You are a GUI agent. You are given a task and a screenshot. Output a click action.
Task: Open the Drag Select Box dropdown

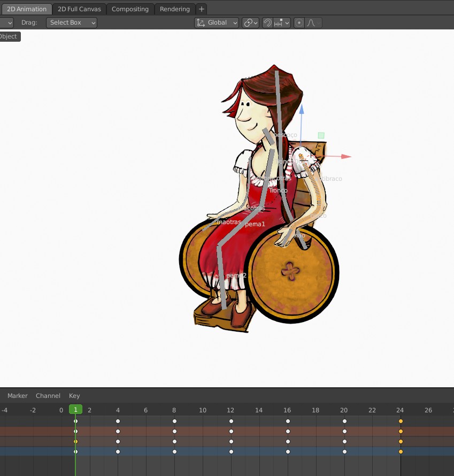coord(72,23)
